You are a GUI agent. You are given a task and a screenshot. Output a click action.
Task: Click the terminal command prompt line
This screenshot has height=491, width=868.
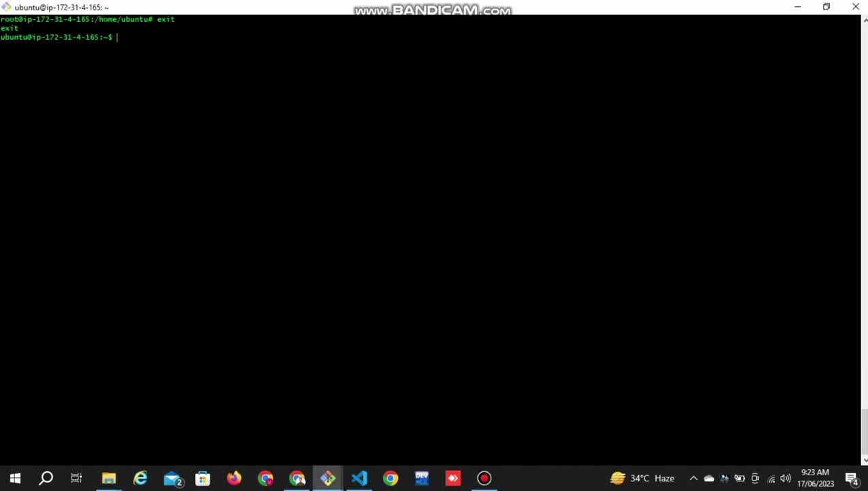tap(59, 37)
